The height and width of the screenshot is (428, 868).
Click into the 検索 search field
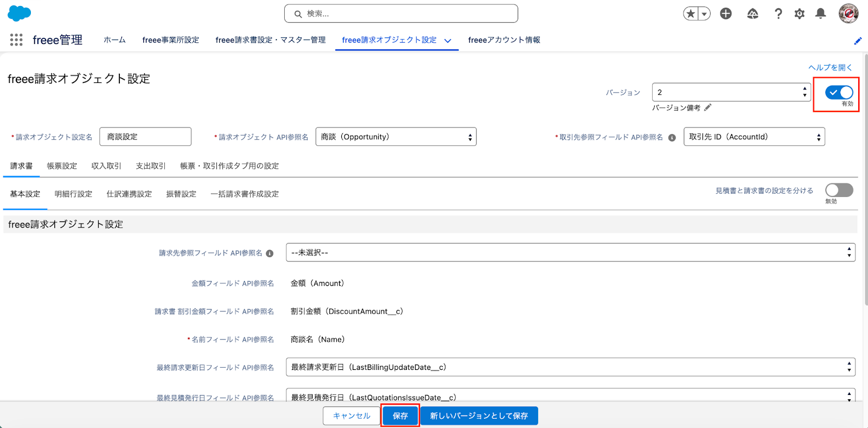401,14
